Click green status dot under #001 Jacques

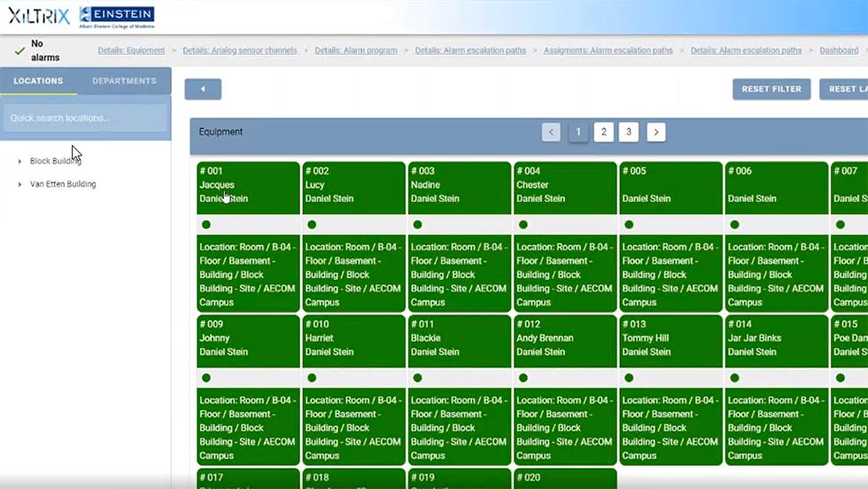(x=206, y=225)
